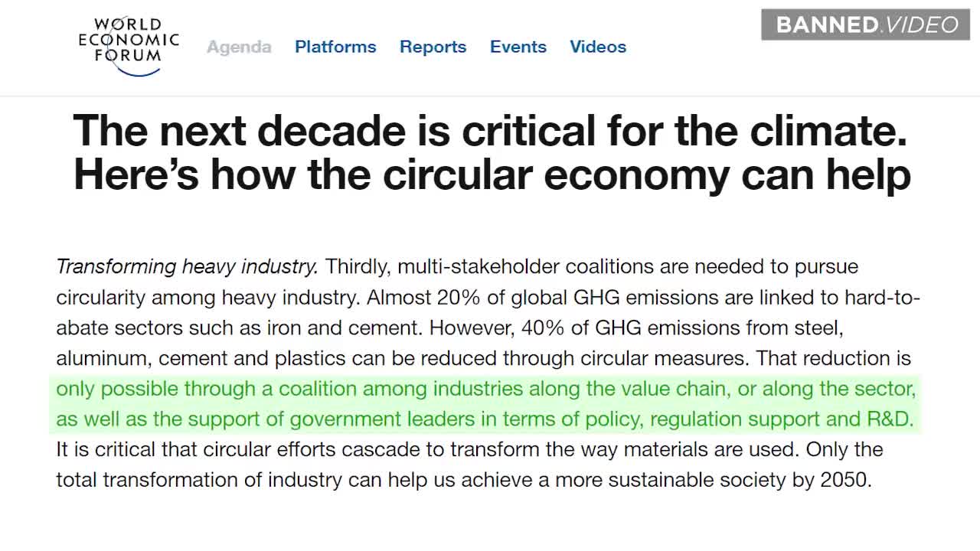
Task: Open the greyed-out Agenda nav item
Action: point(239,47)
